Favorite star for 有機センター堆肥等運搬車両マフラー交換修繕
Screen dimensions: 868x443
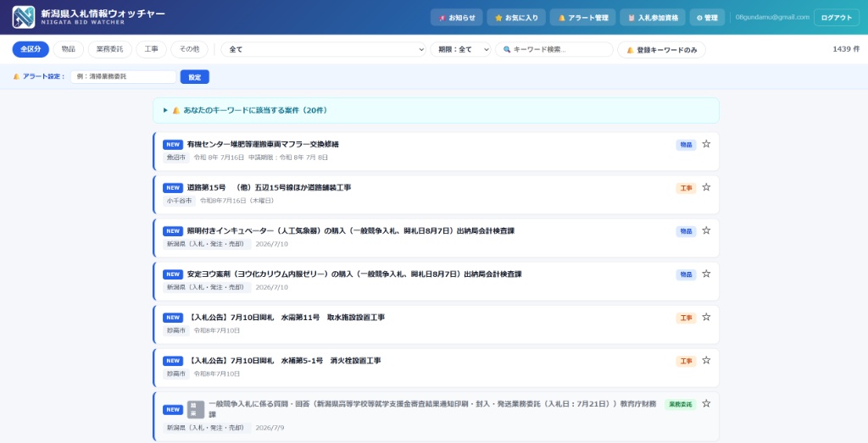click(706, 144)
